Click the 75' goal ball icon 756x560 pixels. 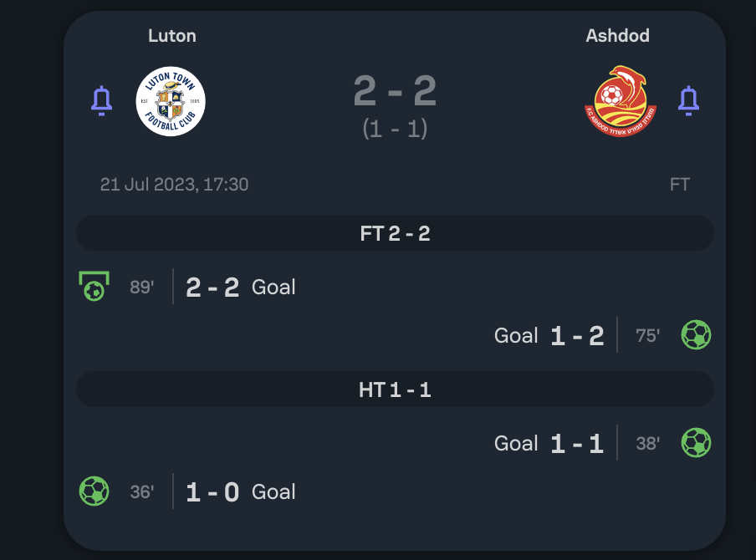pos(696,335)
